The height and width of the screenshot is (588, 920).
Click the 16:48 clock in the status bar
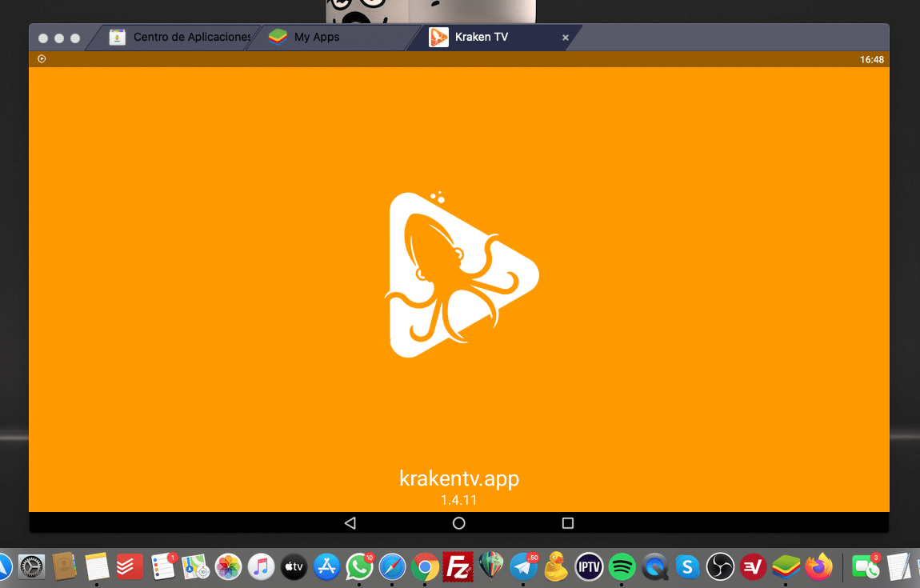tap(872, 59)
